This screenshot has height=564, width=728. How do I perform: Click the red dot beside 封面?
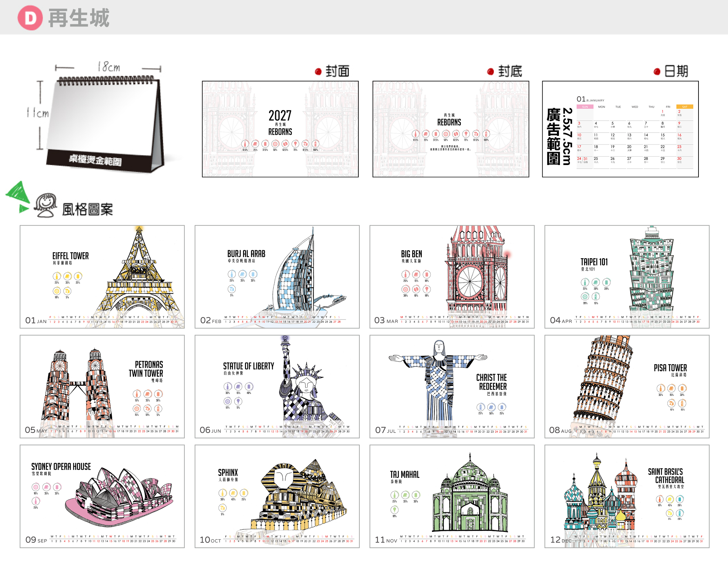pyautogui.click(x=318, y=71)
